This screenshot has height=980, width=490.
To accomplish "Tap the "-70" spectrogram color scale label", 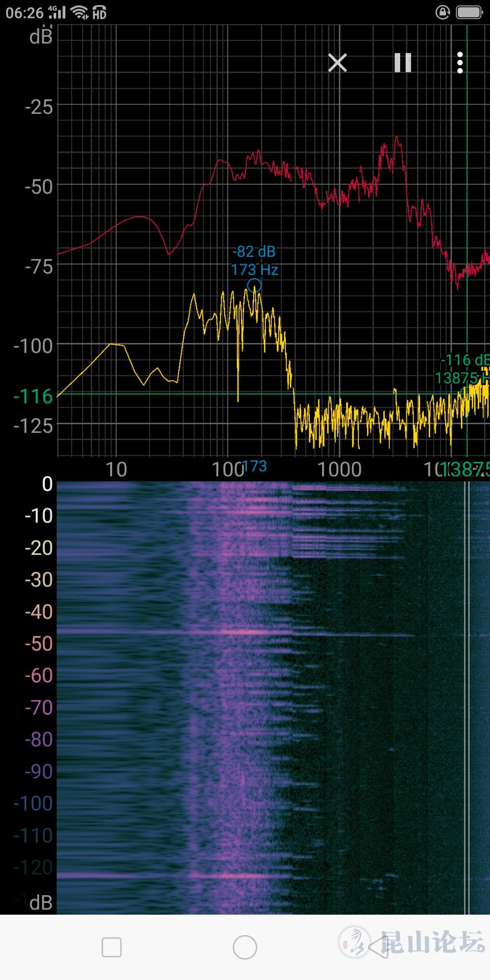I will (x=39, y=707).
